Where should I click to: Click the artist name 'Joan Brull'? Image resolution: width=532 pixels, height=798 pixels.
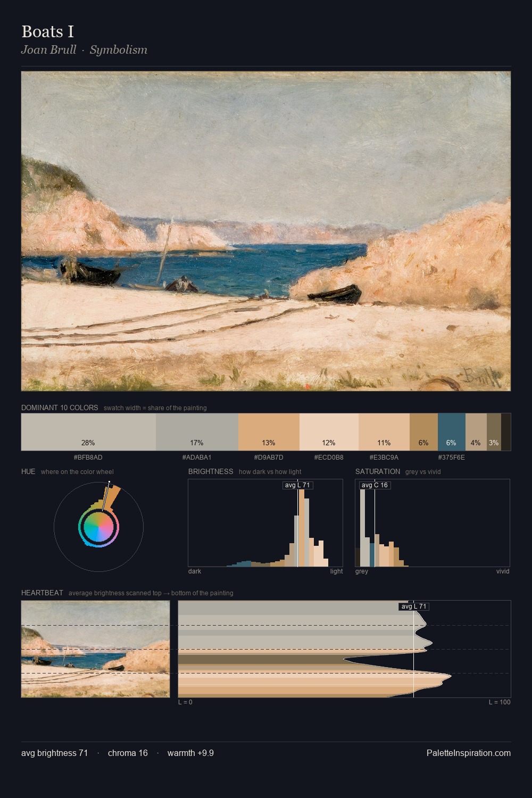(48, 50)
